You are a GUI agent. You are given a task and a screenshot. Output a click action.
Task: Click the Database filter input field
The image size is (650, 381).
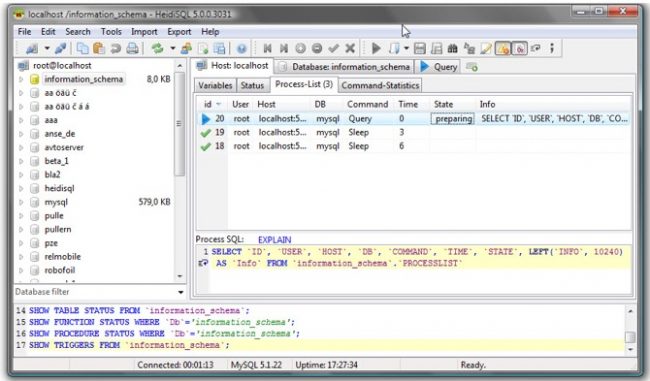coord(95,292)
